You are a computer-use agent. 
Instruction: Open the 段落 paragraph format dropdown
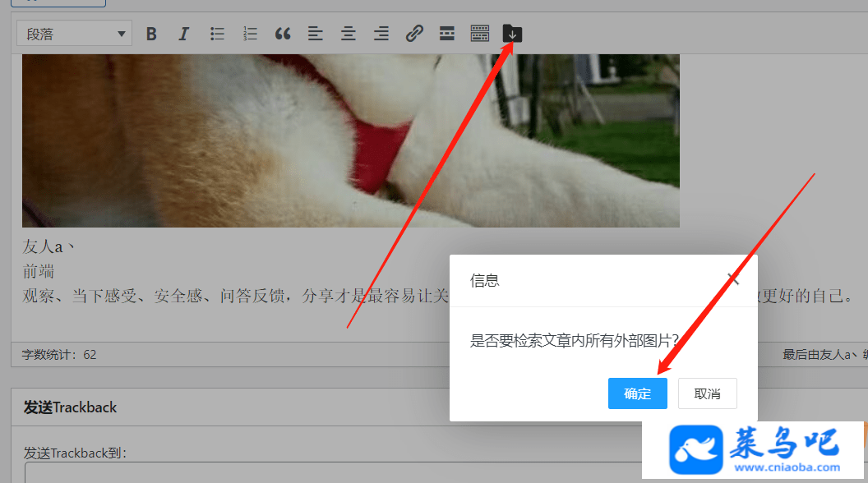coord(74,34)
